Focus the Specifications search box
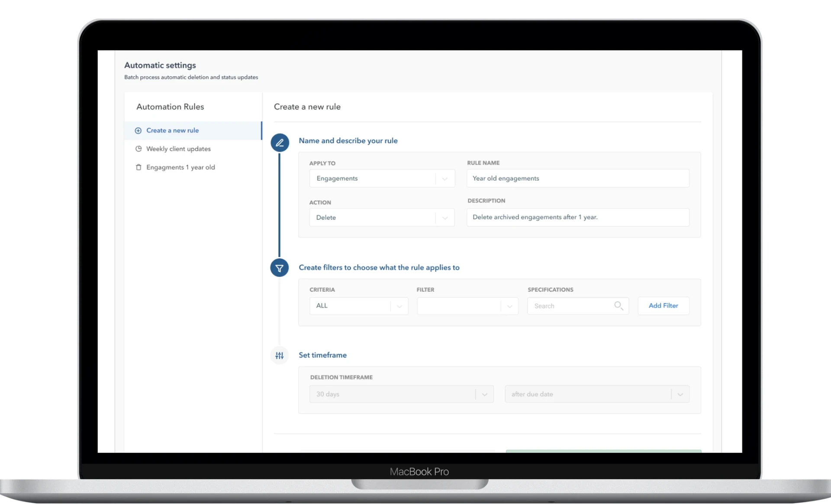This screenshot has height=504, width=831. point(578,306)
